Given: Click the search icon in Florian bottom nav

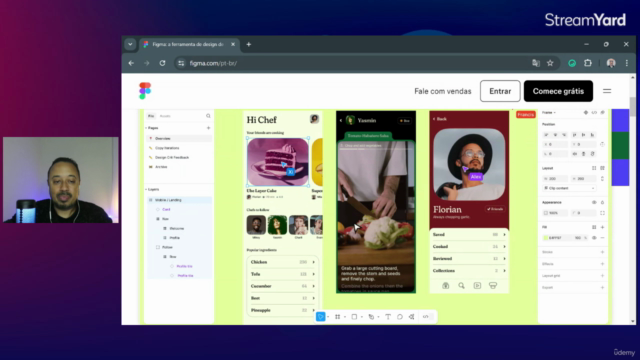Looking at the screenshot, I should [461, 286].
